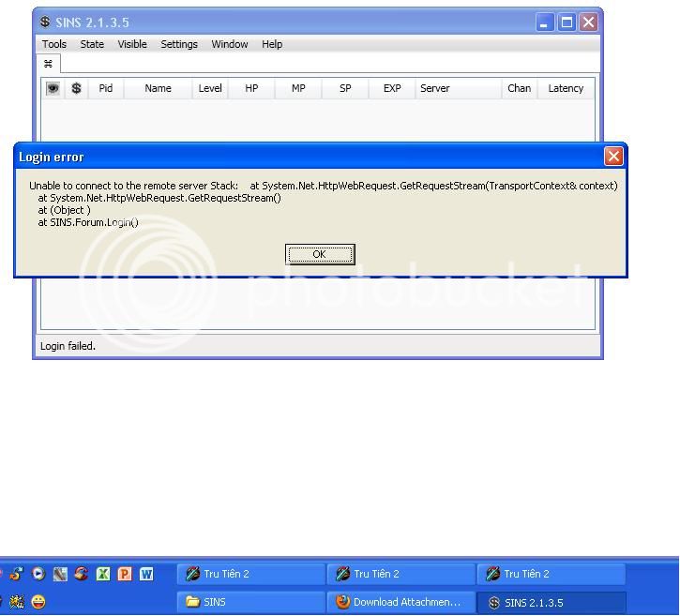Open the Settings menu
Screen dimensions: 680x616
[x=179, y=44]
